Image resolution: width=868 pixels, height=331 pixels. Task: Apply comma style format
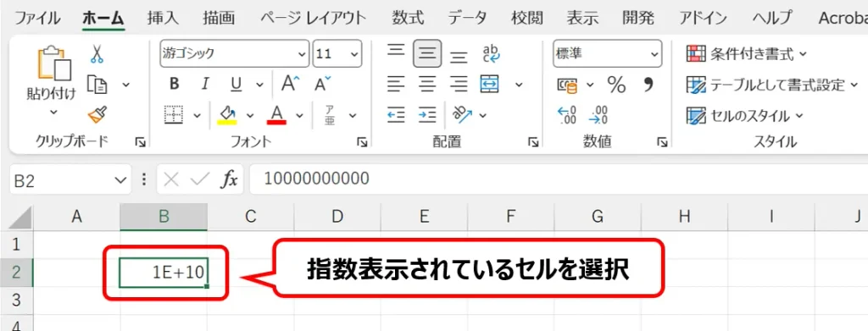(x=648, y=84)
